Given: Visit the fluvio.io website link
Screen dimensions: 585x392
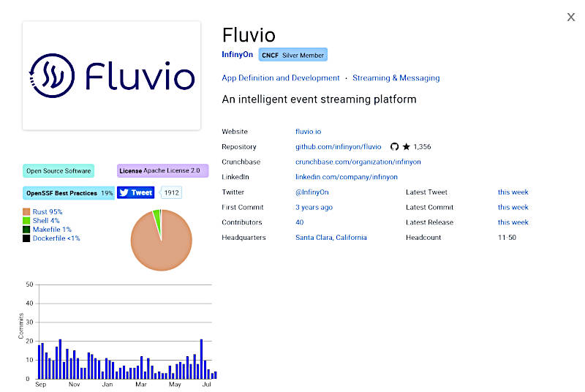Looking at the screenshot, I should coord(308,132).
